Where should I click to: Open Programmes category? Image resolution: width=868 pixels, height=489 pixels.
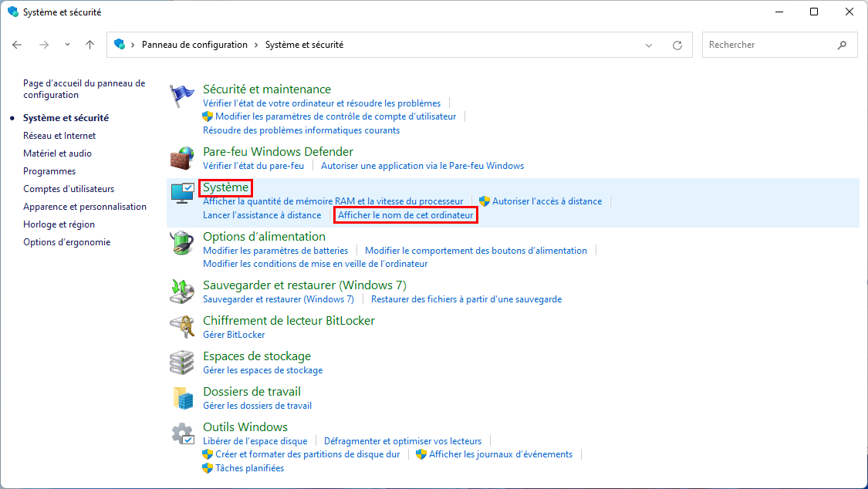click(49, 171)
